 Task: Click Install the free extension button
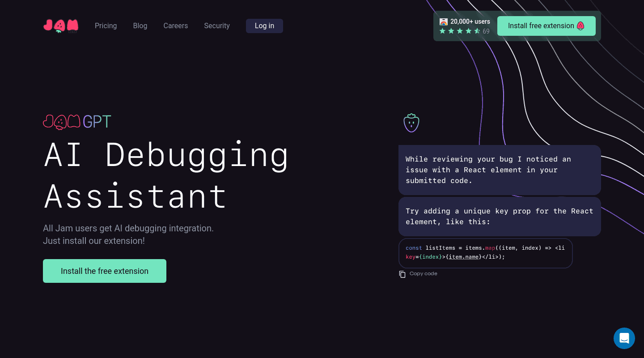tap(105, 271)
